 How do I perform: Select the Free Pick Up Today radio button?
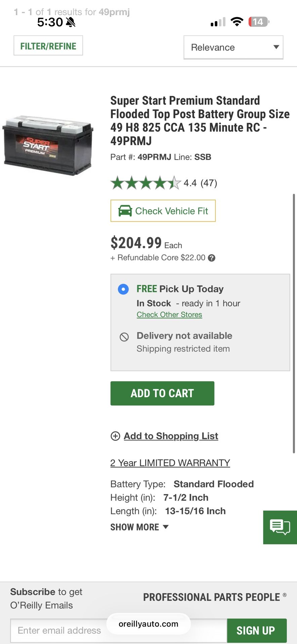pos(123,289)
